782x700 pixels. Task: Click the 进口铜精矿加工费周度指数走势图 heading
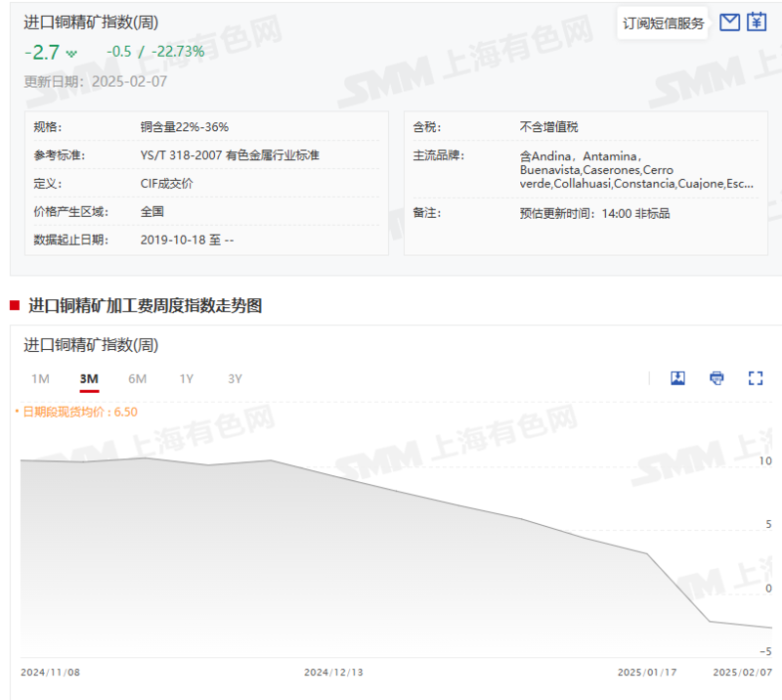click(145, 305)
